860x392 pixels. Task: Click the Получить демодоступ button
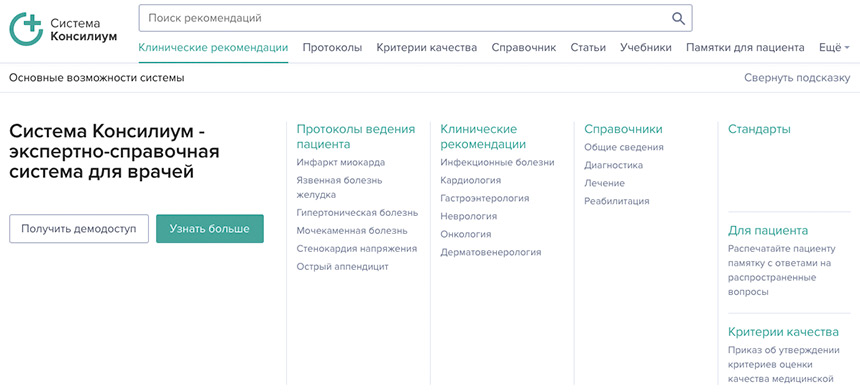tap(79, 229)
